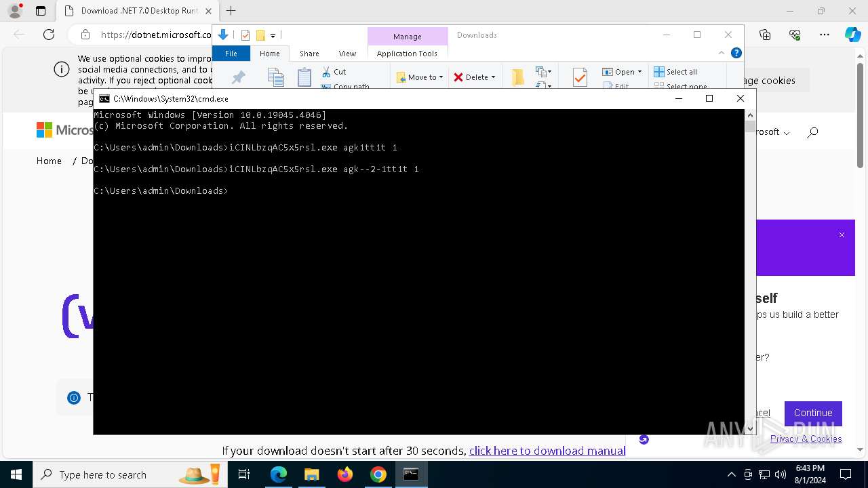Open the Application Tools tab
The image size is (868, 488).
[x=407, y=54]
